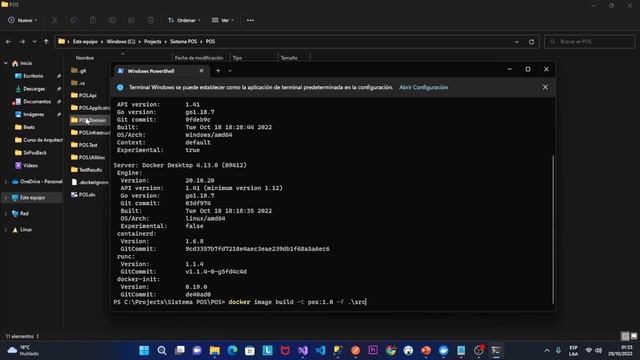Select the POS.Test folder

[88, 145]
